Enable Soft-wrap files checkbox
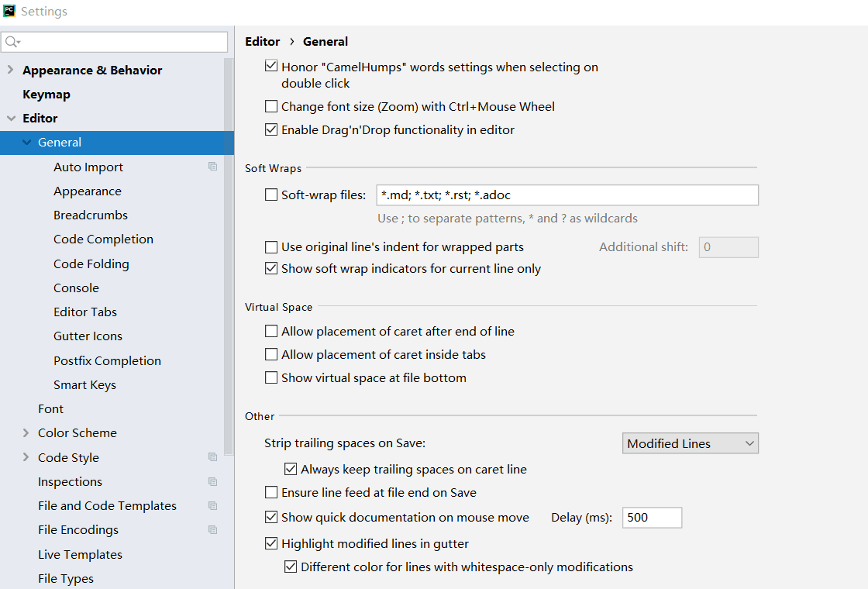This screenshot has height=589, width=868. 271,195
